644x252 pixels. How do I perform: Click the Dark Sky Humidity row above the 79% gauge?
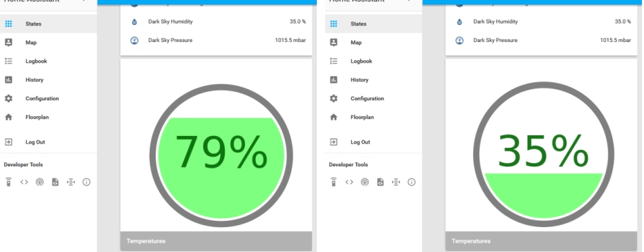(x=216, y=21)
